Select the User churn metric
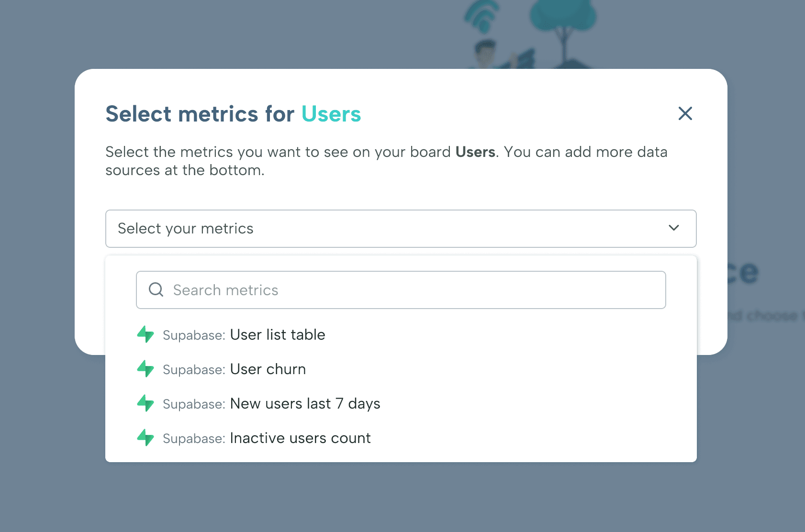 (x=268, y=369)
